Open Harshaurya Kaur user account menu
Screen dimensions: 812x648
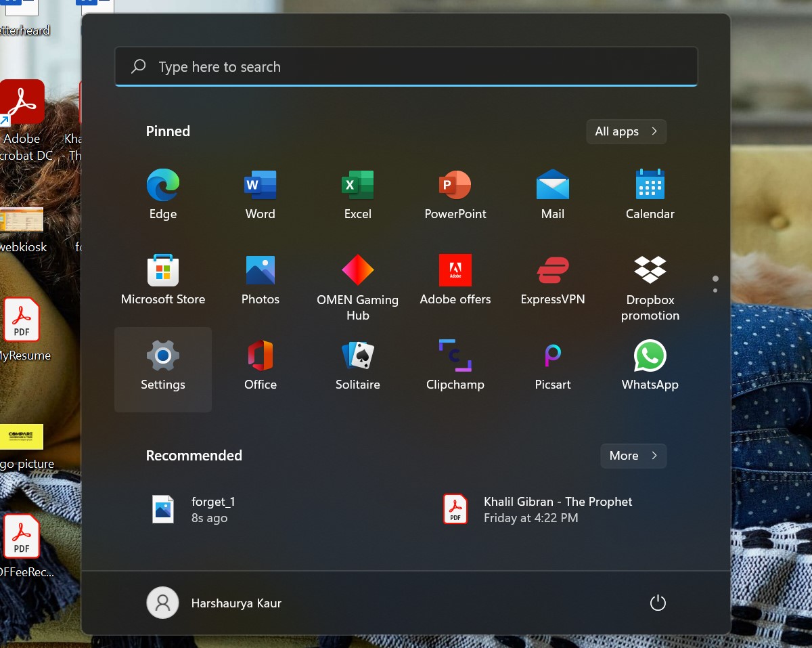pos(215,603)
